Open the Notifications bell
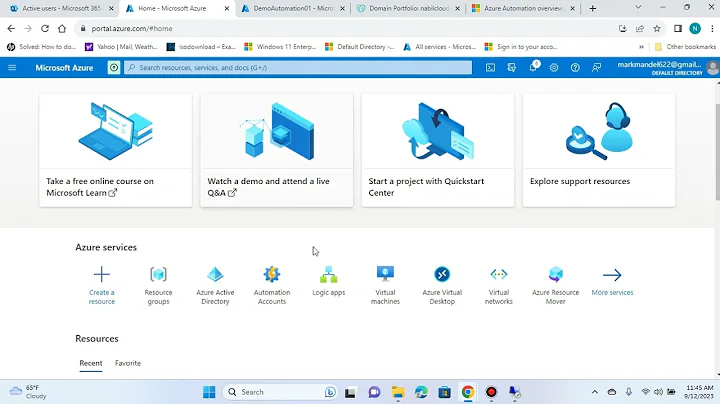Screen dimensions: 720x404 click(533, 67)
